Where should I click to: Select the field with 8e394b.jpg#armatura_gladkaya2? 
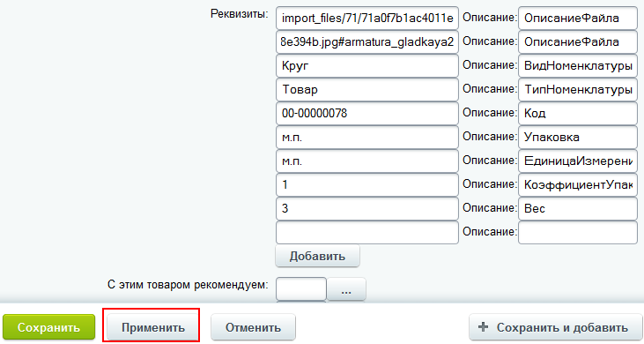point(367,42)
